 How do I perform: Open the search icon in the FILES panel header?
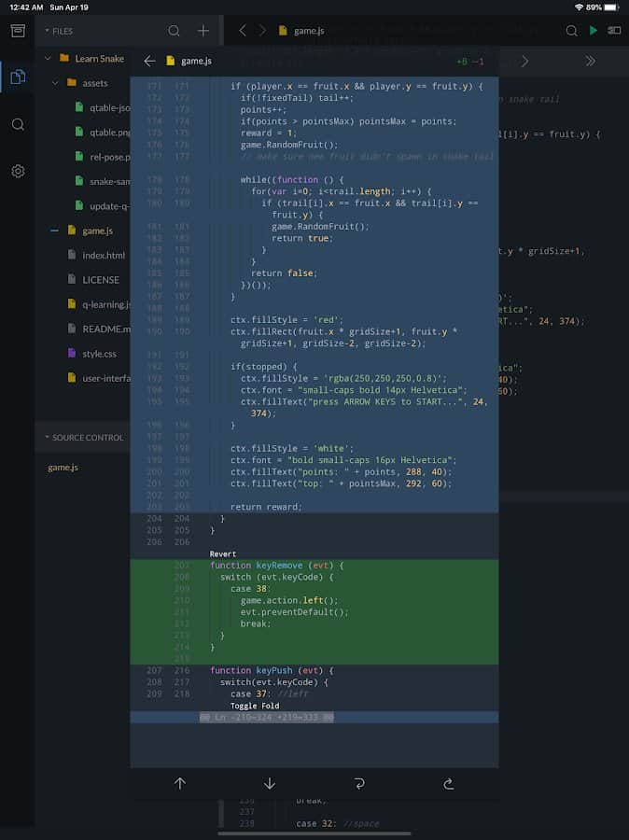click(x=174, y=30)
